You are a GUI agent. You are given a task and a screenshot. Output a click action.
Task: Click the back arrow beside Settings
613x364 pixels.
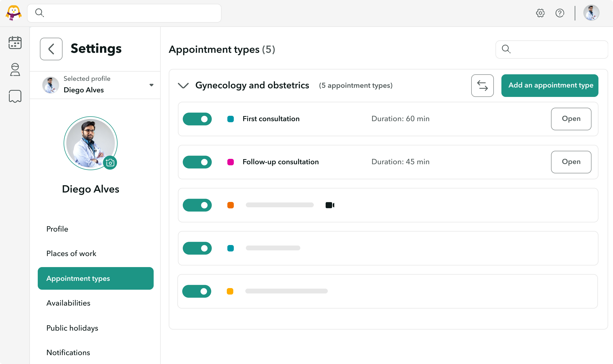[x=51, y=49]
